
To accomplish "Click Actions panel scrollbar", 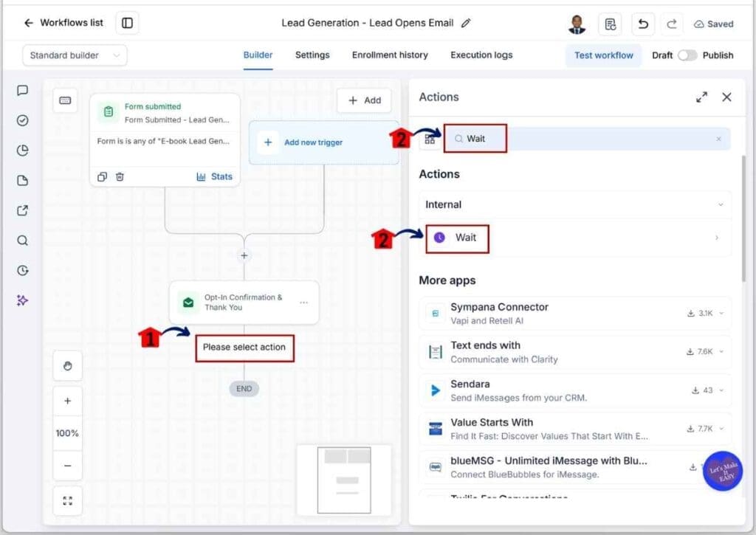I will 743,219.
